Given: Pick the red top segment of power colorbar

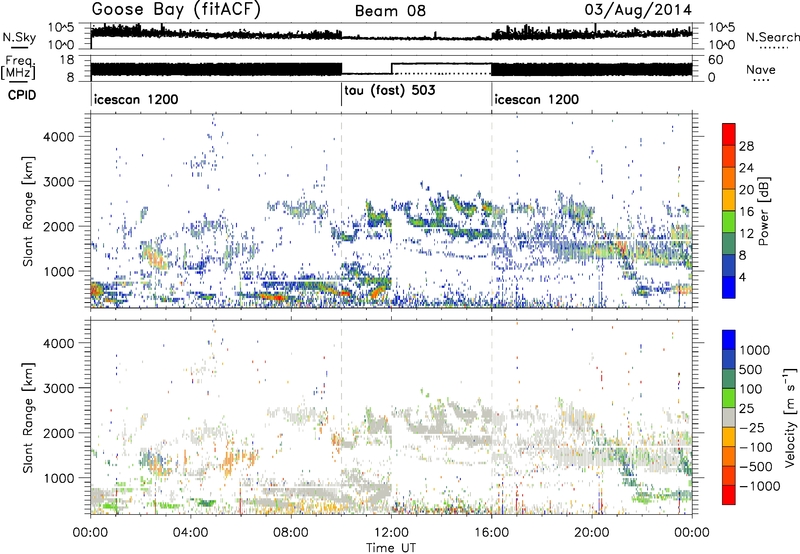Looking at the screenshot, I should click(x=729, y=134).
